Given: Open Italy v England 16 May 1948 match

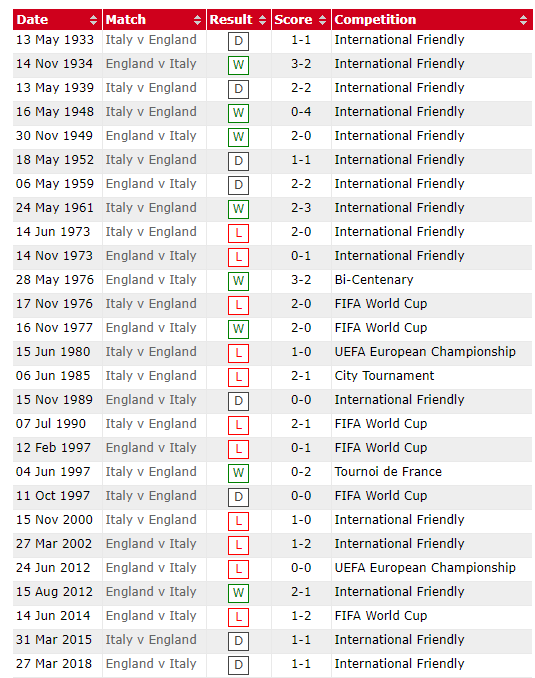Looking at the screenshot, I should click(x=151, y=112).
